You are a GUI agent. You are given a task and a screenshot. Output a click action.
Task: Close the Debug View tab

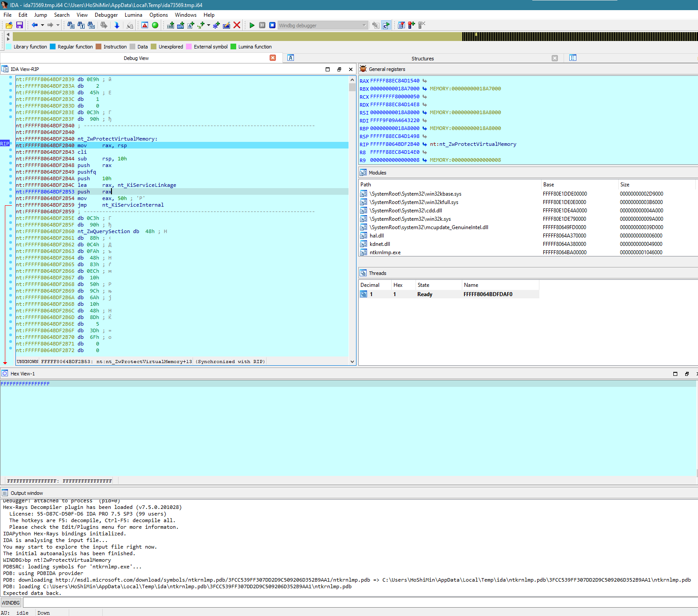tap(273, 58)
